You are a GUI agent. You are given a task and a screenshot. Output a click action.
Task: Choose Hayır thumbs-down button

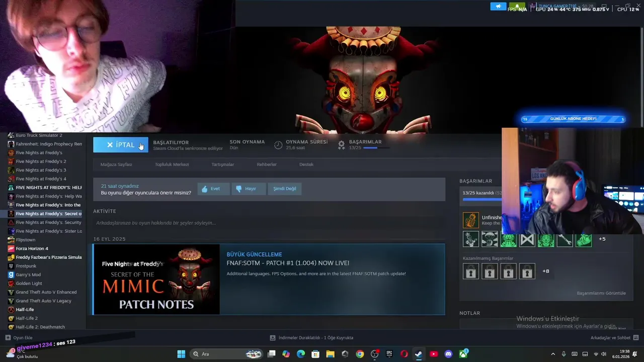[249, 189]
